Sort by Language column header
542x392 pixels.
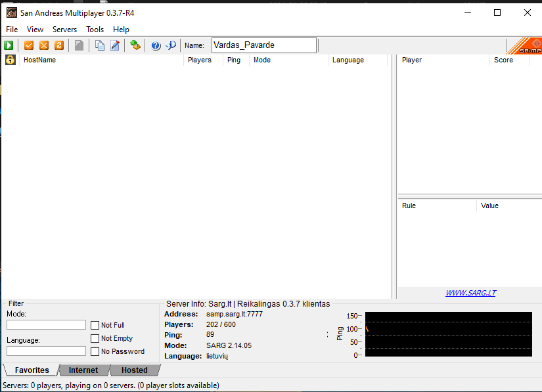click(358, 60)
